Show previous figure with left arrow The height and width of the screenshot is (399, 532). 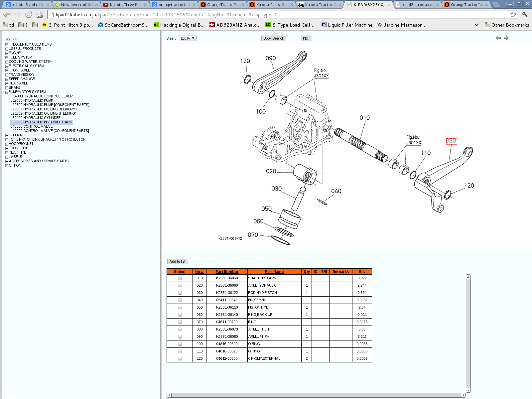click(498, 38)
